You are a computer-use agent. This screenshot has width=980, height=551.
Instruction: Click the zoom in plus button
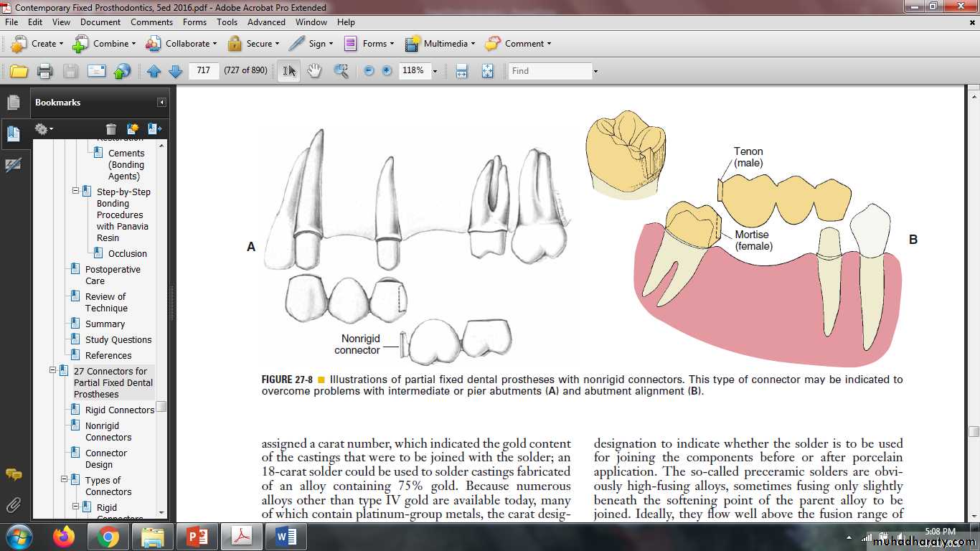coord(387,71)
